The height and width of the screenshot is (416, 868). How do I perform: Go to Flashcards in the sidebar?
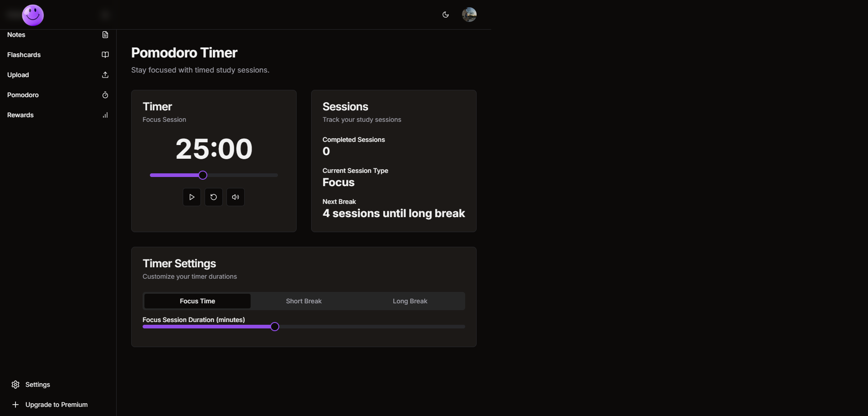click(x=24, y=55)
